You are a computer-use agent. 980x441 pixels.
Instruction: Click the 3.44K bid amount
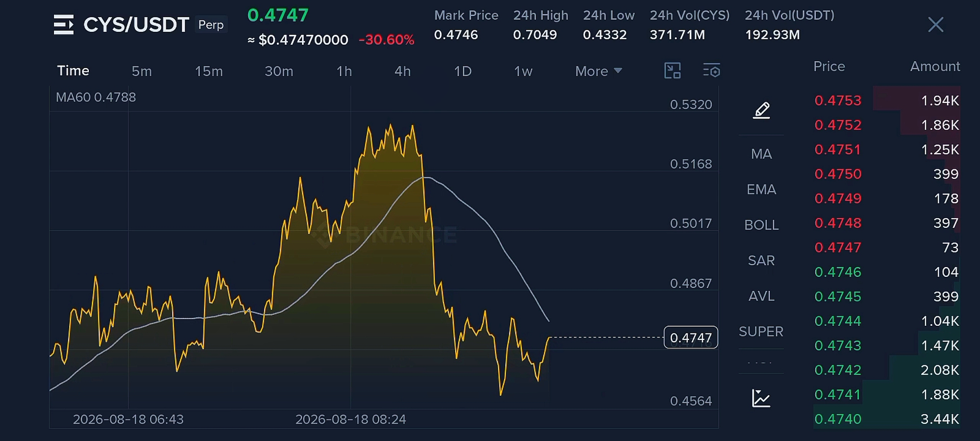tap(940, 419)
